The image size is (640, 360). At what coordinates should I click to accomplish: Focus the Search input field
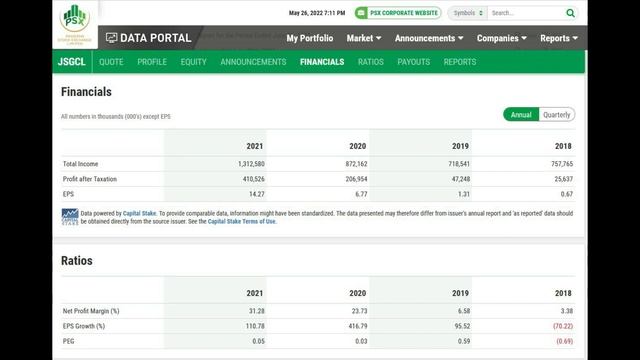pos(527,13)
